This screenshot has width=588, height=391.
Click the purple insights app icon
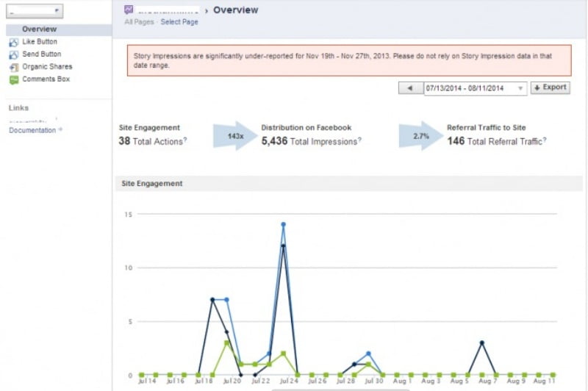(129, 10)
